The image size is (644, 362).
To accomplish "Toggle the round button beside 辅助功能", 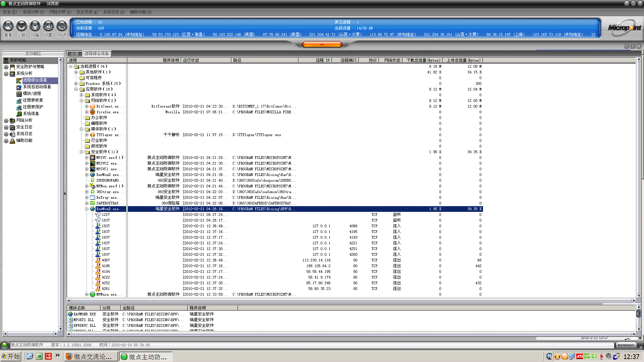I will (6, 141).
